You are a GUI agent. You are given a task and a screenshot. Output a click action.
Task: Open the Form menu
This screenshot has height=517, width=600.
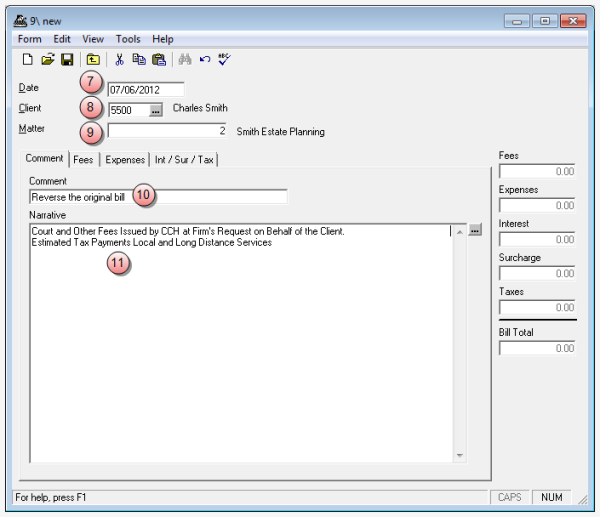[x=30, y=39]
